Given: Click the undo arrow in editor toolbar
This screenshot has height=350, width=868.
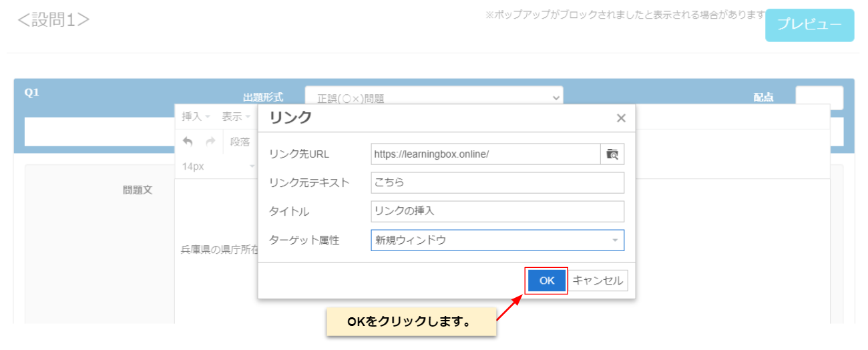Looking at the screenshot, I should [188, 142].
